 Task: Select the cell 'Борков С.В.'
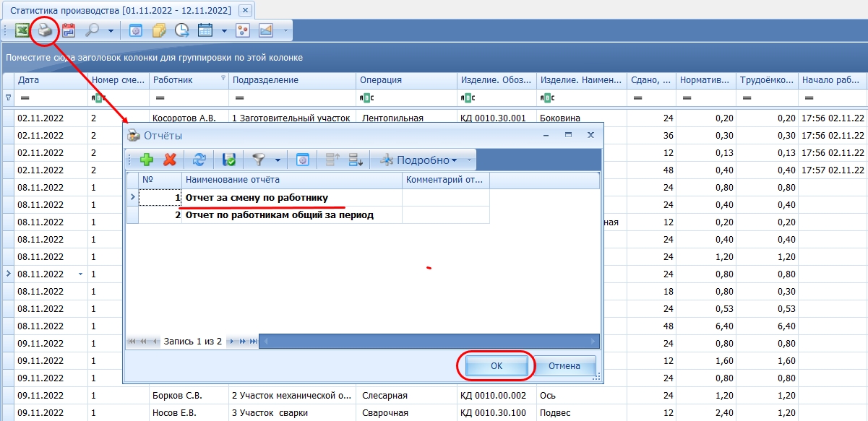click(x=189, y=395)
